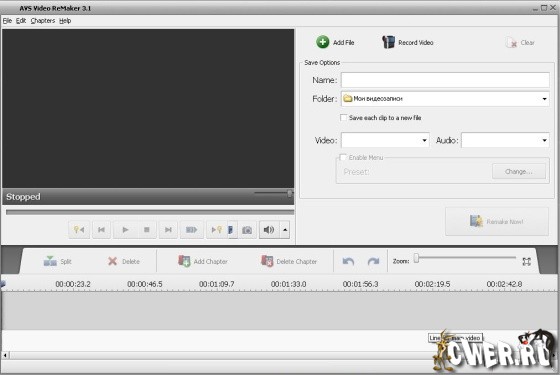Click the Split tool icon
The width and height of the screenshot is (560, 375).
click(x=50, y=261)
